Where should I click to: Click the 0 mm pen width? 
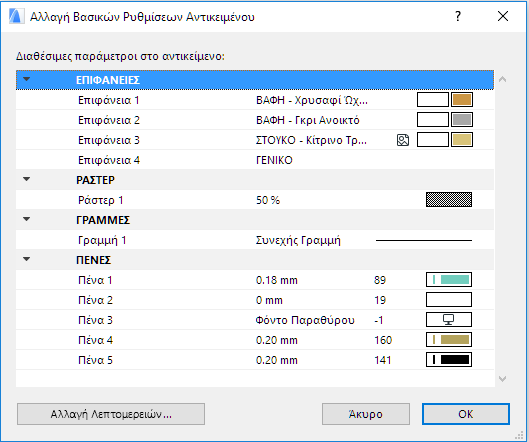(269, 300)
